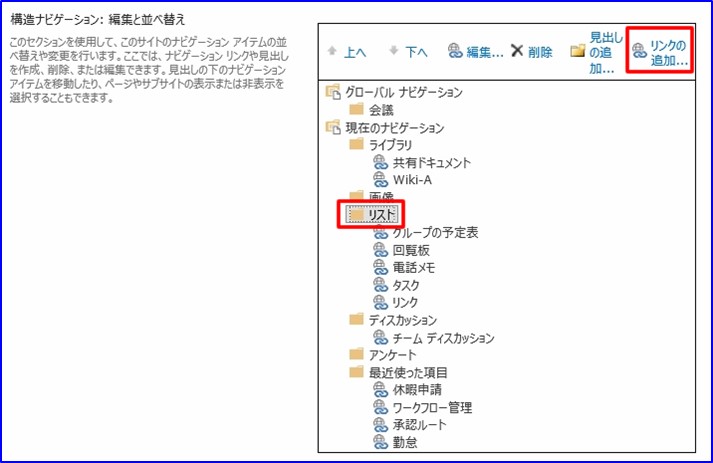
Task: Click the 承認ルート link icon
Action: (x=381, y=425)
